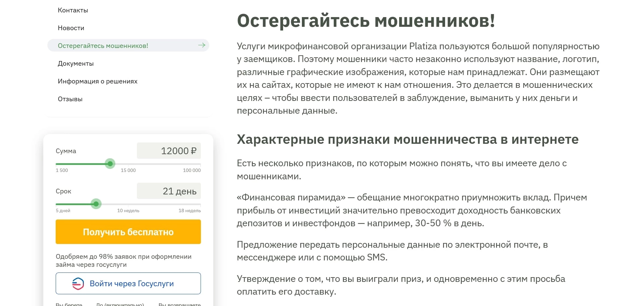Select 'Остерегайтесь мошенников!' in the sidebar

(x=103, y=45)
